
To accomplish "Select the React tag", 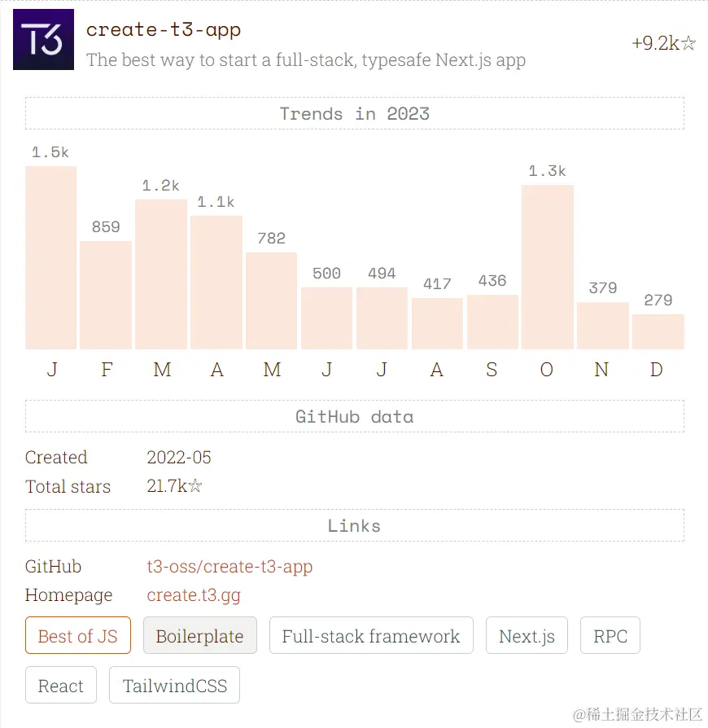I will (x=61, y=686).
